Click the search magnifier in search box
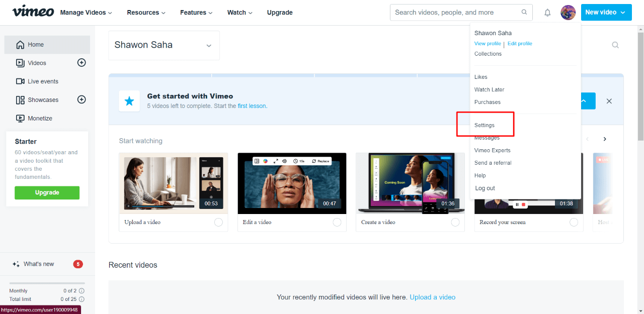The height and width of the screenshot is (314, 644). click(x=524, y=12)
